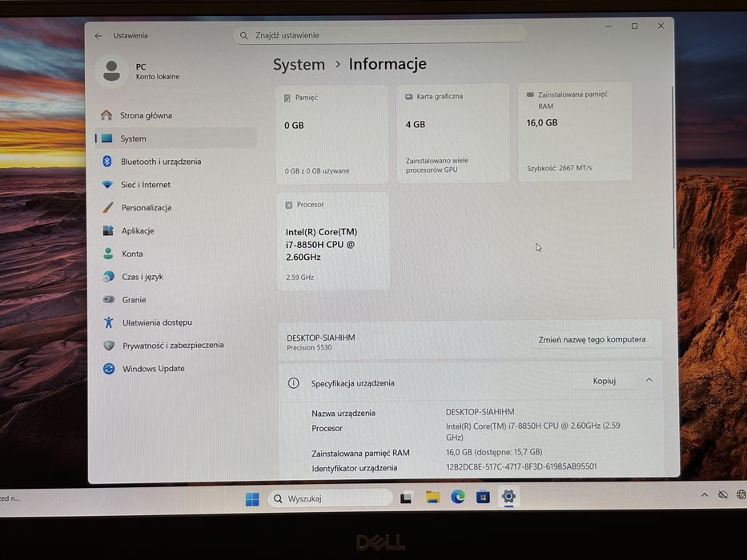The width and height of the screenshot is (747, 560).
Task: Click the Sieć i Internet wifi icon
Action: [107, 184]
